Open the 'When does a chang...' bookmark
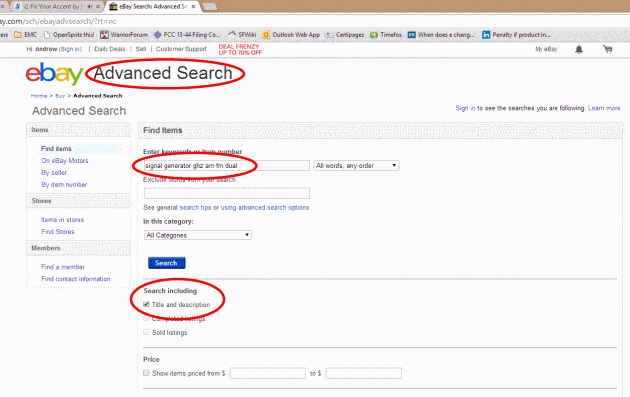The height and width of the screenshot is (397, 630). 441,35
